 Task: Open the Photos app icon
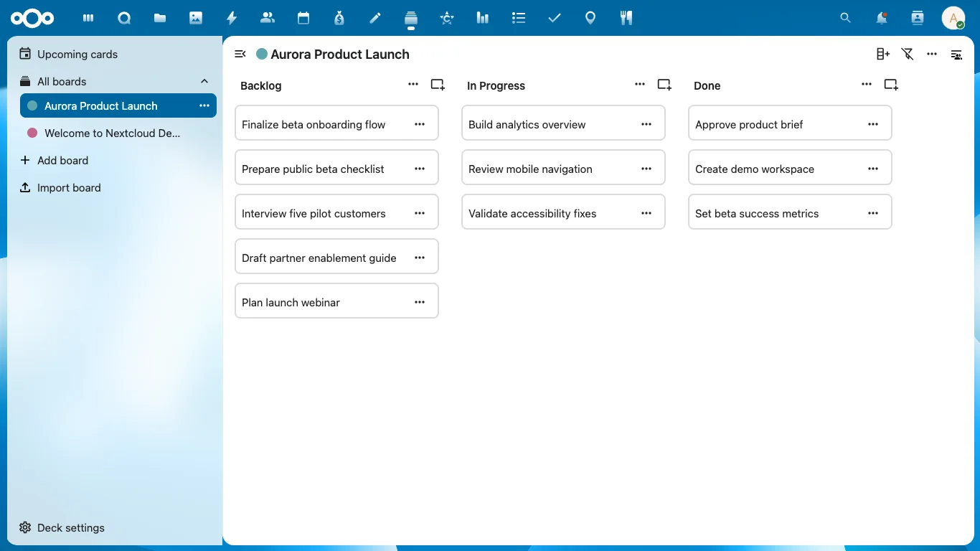tap(196, 18)
